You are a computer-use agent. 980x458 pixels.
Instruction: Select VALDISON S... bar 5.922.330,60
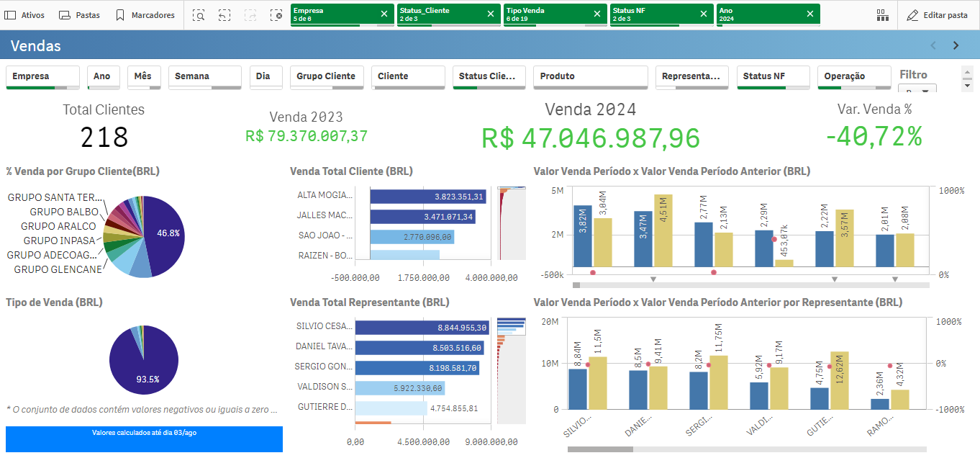click(x=399, y=388)
